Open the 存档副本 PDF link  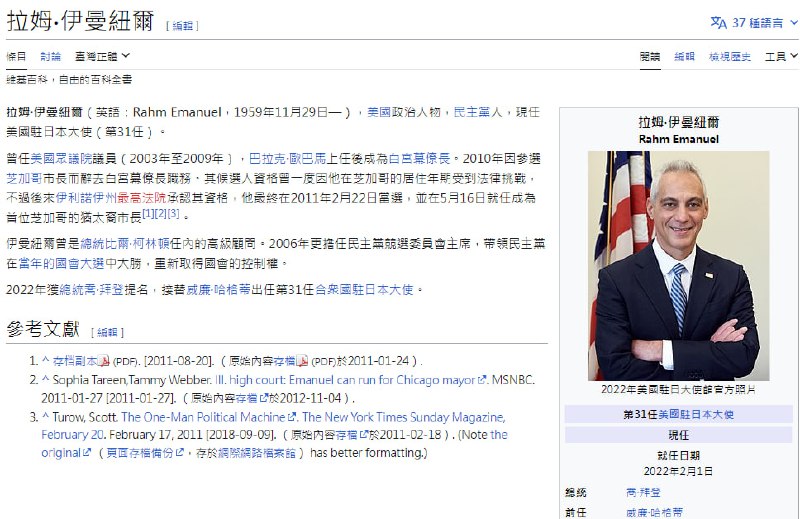[x=74, y=361]
